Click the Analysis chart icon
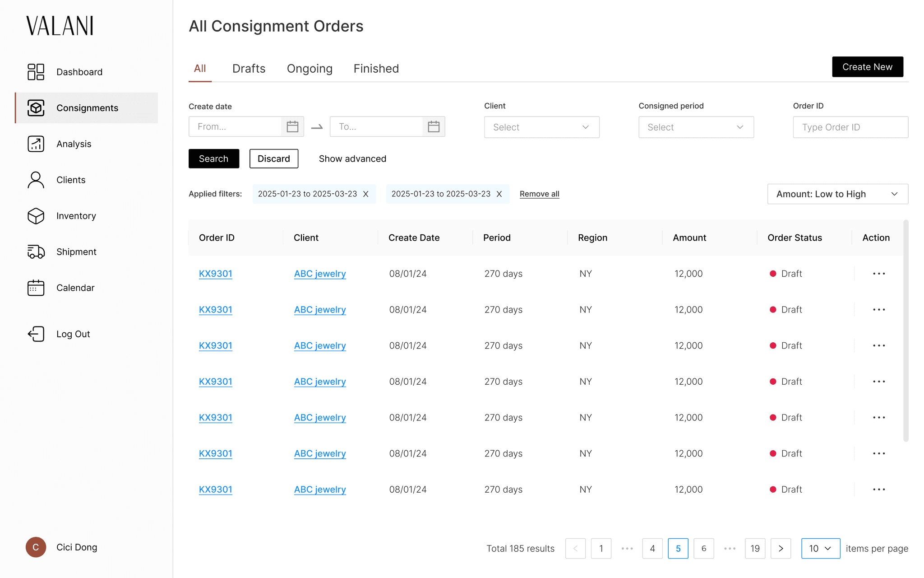Viewport: 924px width, 578px height. (36, 144)
